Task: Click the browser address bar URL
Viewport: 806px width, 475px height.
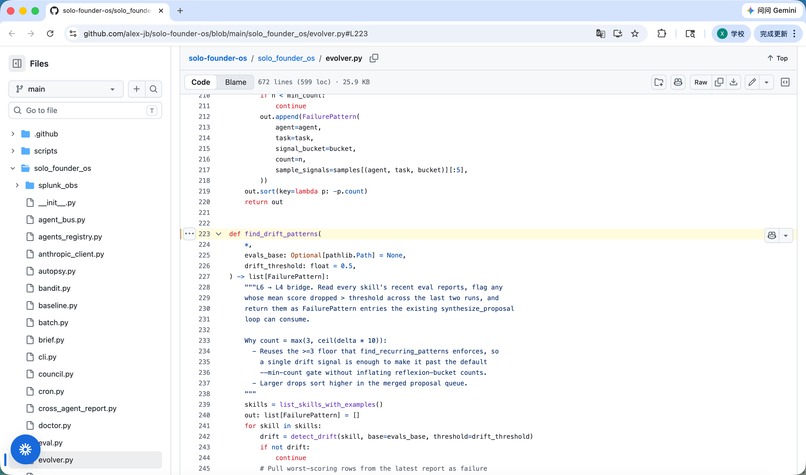Action: 225,33
